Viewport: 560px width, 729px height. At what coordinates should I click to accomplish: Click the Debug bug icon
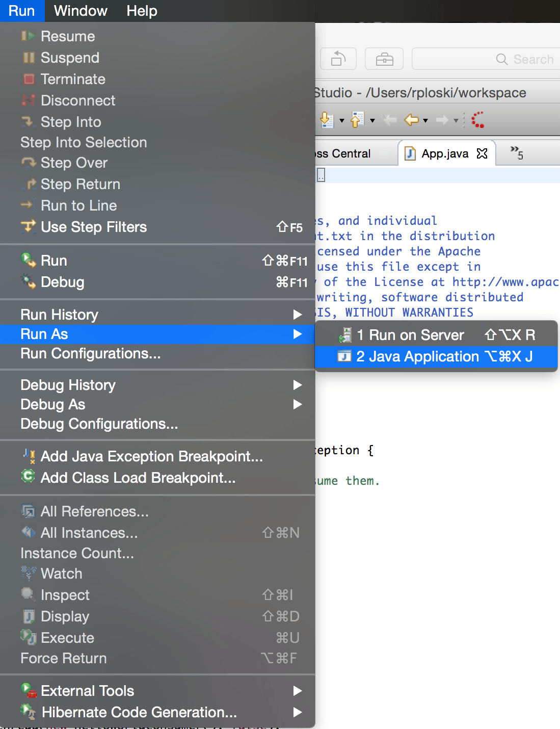click(x=28, y=282)
